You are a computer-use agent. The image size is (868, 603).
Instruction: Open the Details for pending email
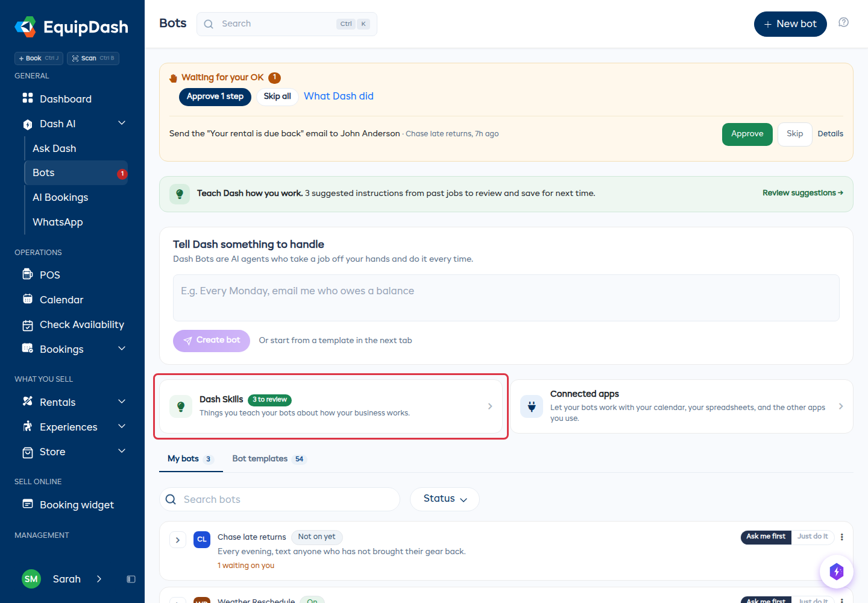(x=831, y=134)
